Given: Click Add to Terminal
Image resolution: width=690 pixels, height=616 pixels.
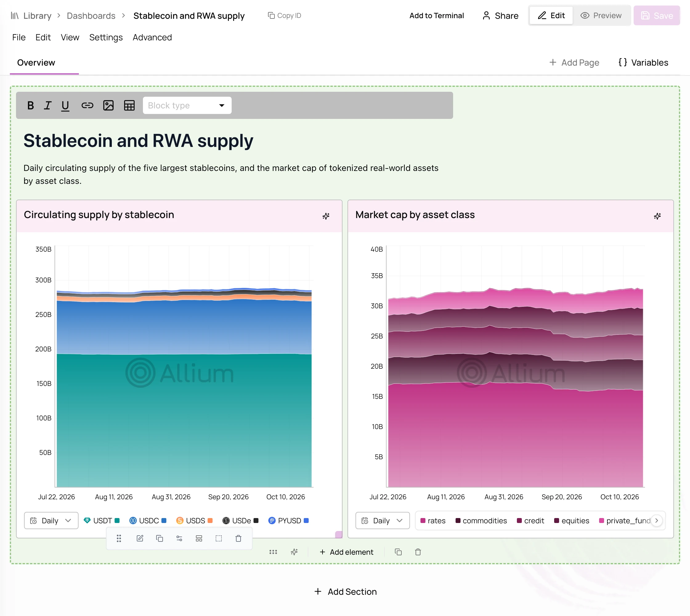Looking at the screenshot, I should [x=436, y=16].
